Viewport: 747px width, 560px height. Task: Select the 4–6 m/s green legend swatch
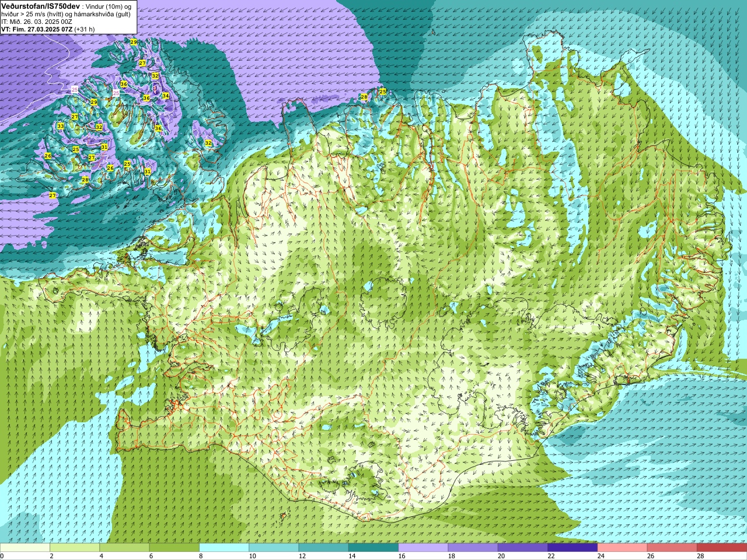[x=124, y=548]
